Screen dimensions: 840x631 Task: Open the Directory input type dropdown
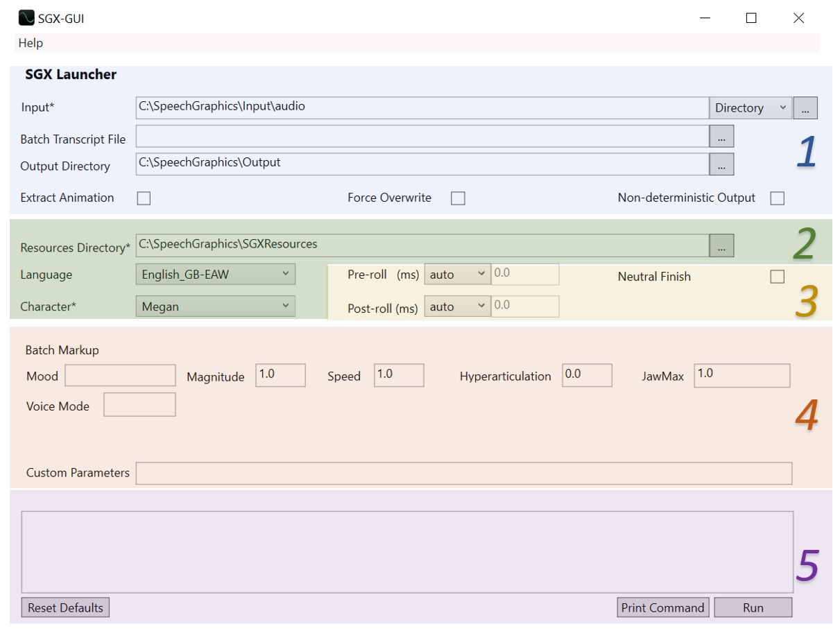750,108
